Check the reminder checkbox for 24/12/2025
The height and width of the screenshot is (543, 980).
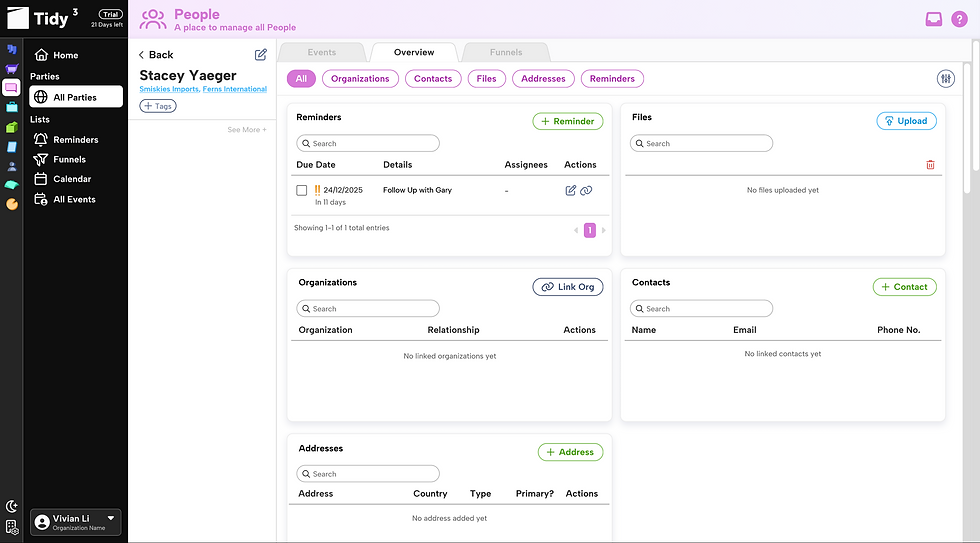301,191
